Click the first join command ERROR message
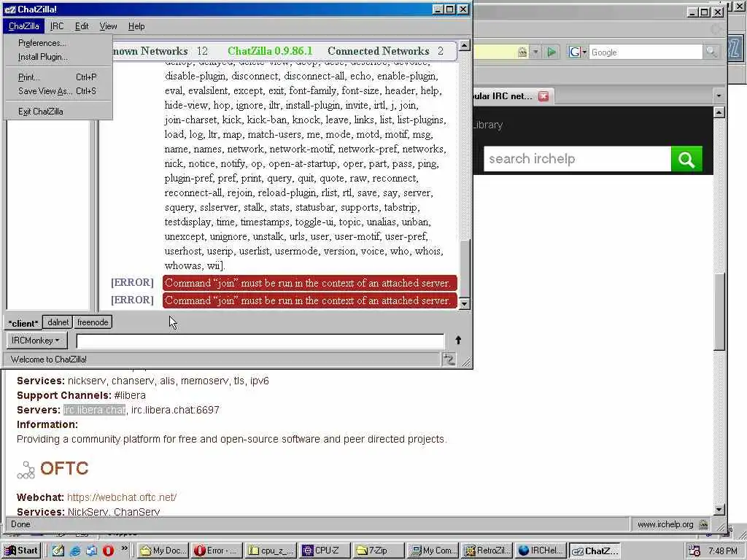 [x=309, y=283]
